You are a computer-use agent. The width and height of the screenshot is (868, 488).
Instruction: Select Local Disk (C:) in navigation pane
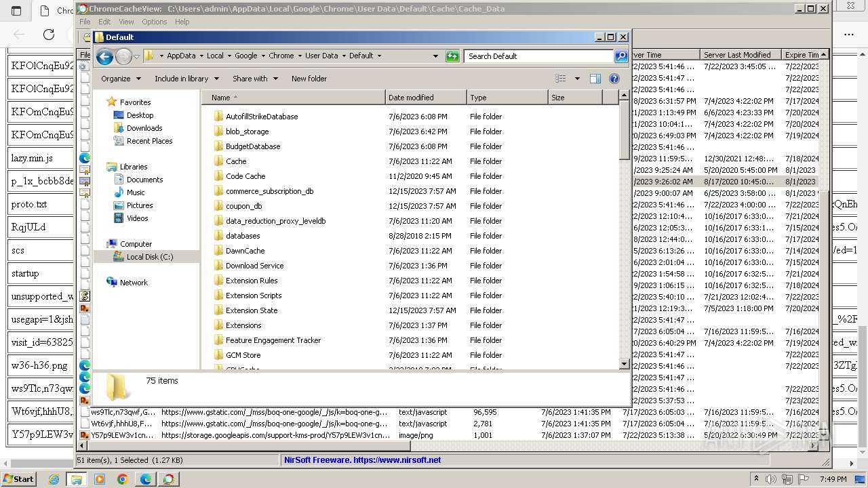tap(150, 257)
